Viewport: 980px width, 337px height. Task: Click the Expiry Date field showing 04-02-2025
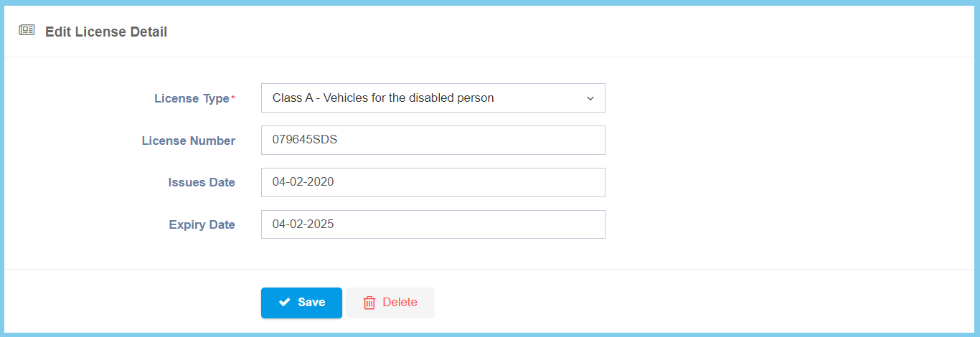[433, 224]
